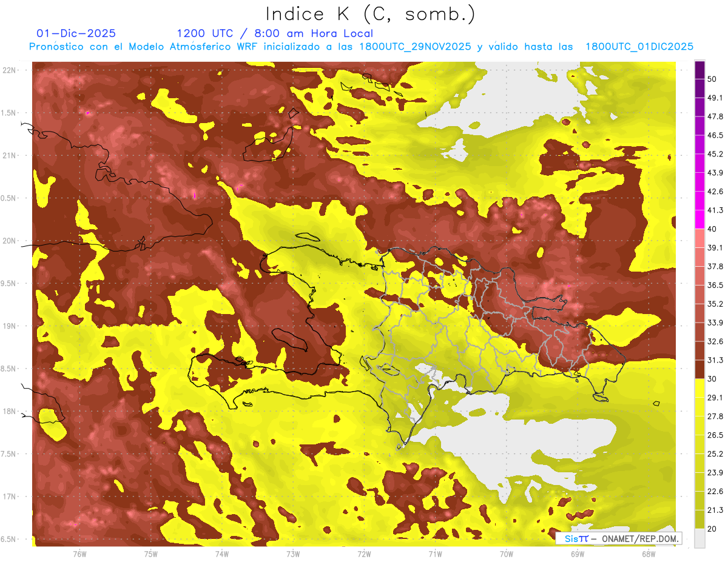Click the 74W longitude axis label

click(x=222, y=554)
